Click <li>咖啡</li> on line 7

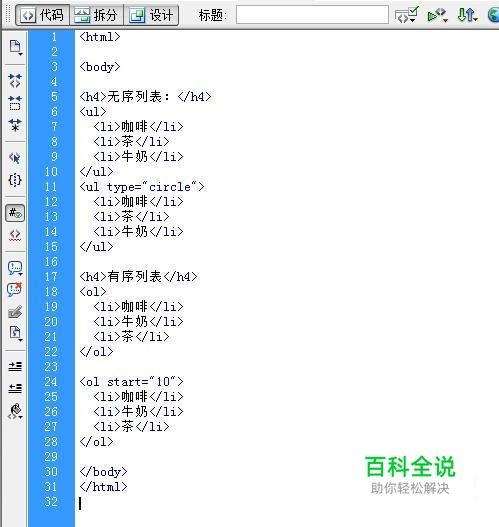tap(138, 127)
